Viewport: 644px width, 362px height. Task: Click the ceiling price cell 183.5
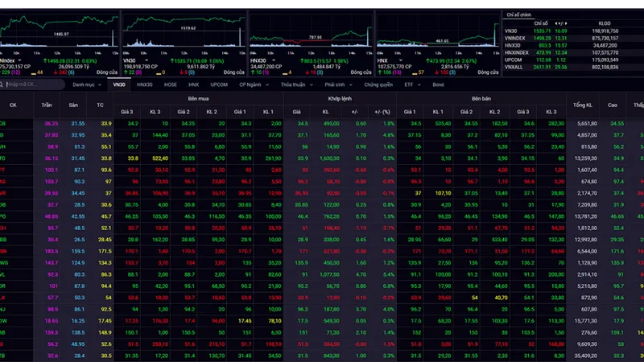(52, 251)
